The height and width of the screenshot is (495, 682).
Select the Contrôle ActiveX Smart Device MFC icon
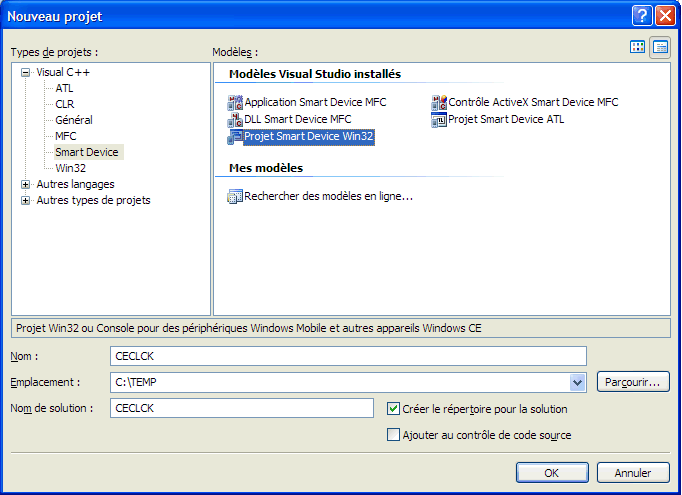pyautogui.click(x=439, y=103)
